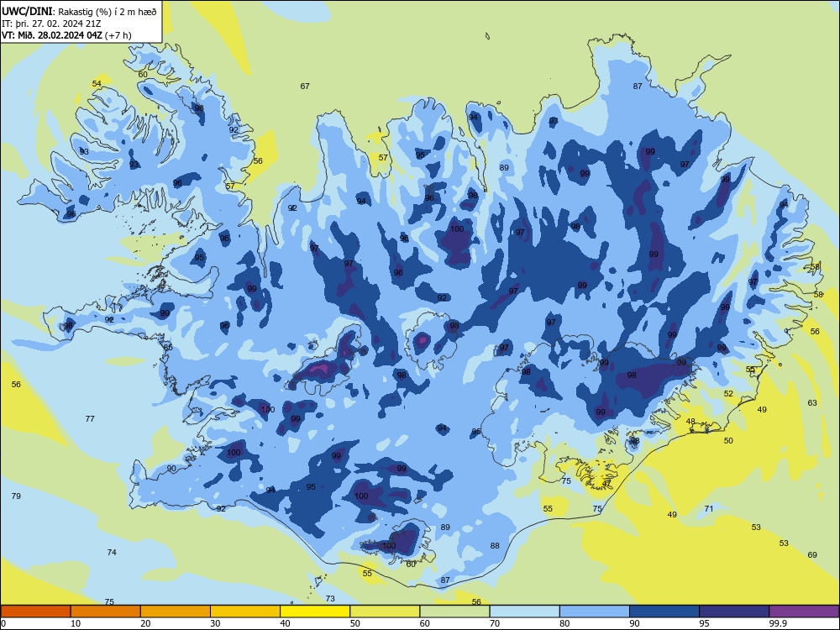Click the offshore humidity value 79

pos(16,496)
